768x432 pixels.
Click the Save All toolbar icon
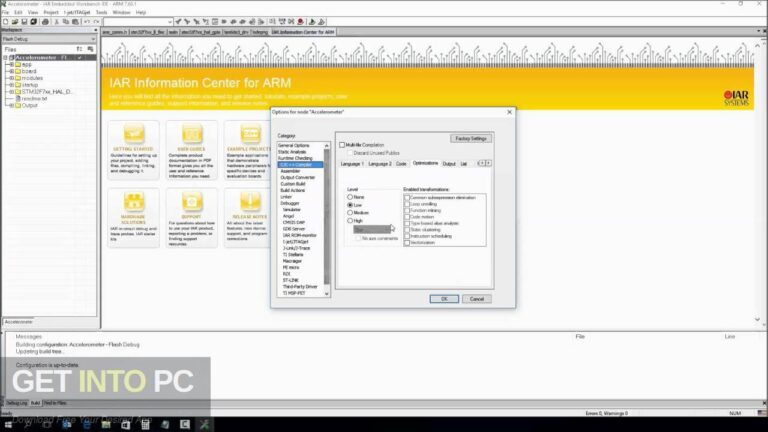[33, 22]
